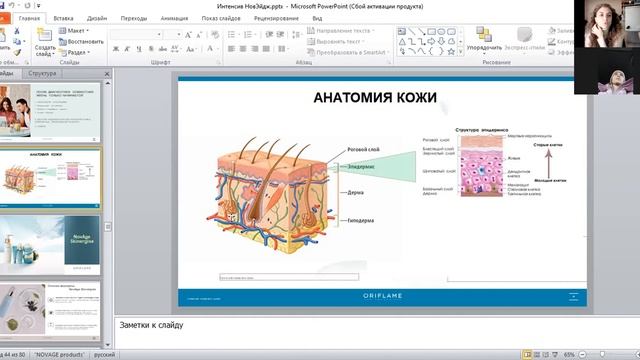Open the Анимация ribbon tab
This screenshot has height=360, width=640.
click(174, 18)
